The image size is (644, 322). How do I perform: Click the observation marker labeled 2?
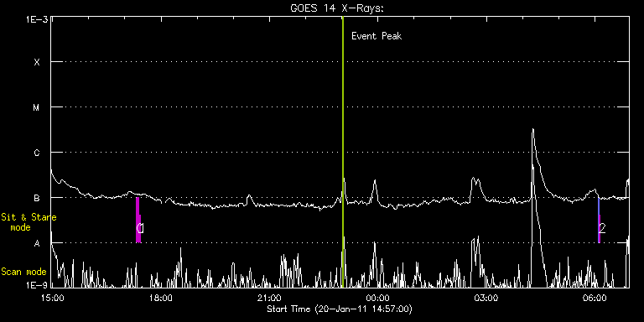599,221
